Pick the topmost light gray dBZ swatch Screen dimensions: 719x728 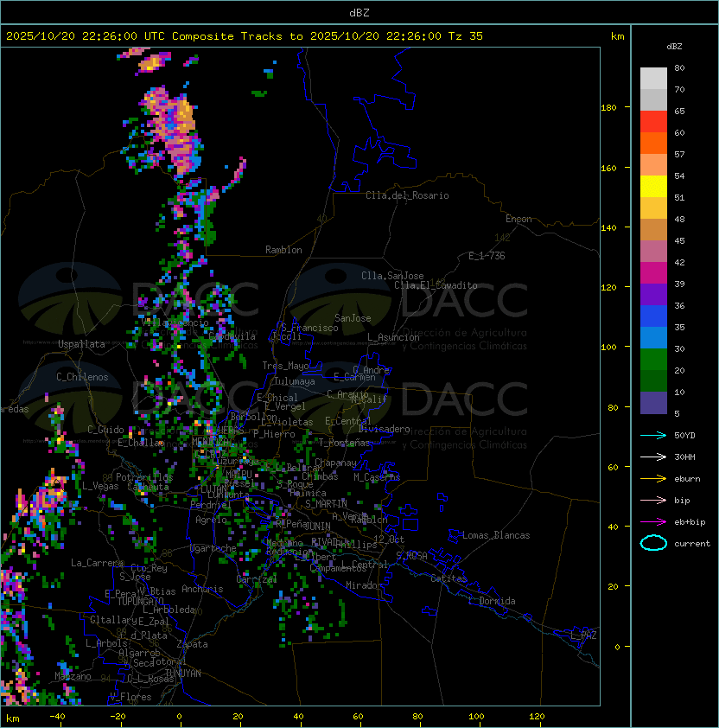click(x=653, y=79)
